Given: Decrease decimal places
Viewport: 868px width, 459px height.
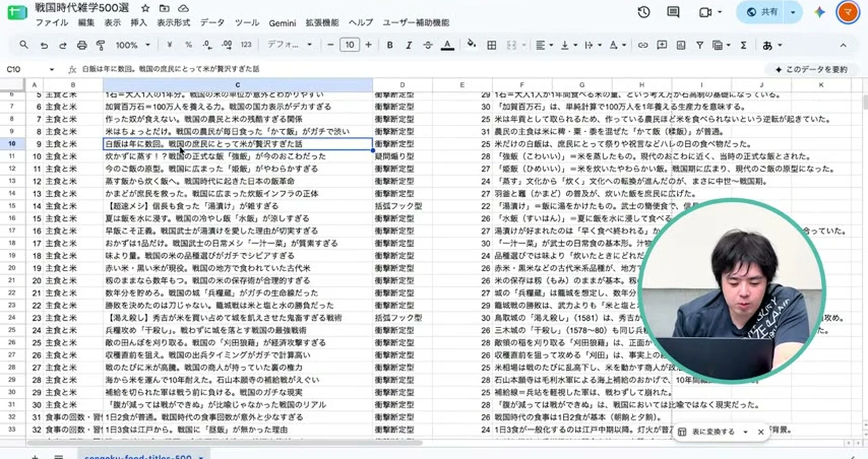Looking at the screenshot, I should click(208, 45).
